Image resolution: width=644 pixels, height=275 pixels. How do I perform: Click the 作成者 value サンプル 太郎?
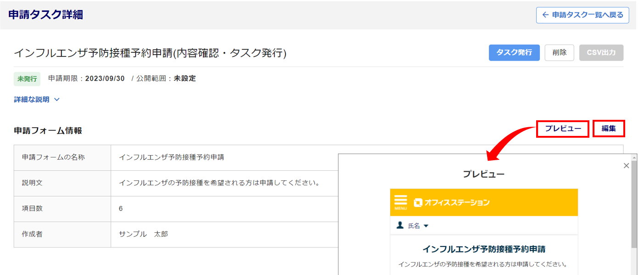[143, 234]
